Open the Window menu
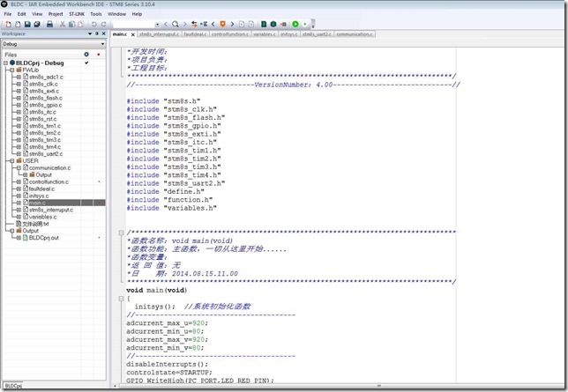The image size is (568, 392). point(116,14)
